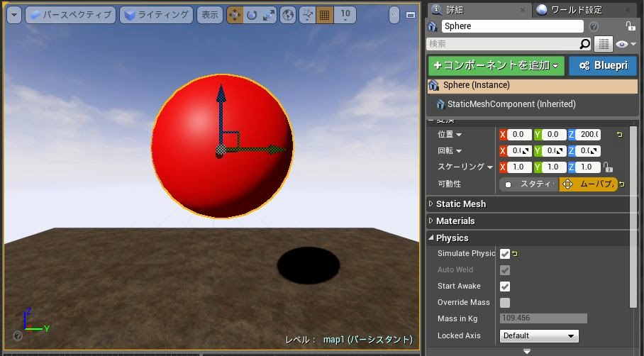The width and height of the screenshot is (644, 356).
Task: Enable the Override Mass checkbox
Action: tap(505, 303)
